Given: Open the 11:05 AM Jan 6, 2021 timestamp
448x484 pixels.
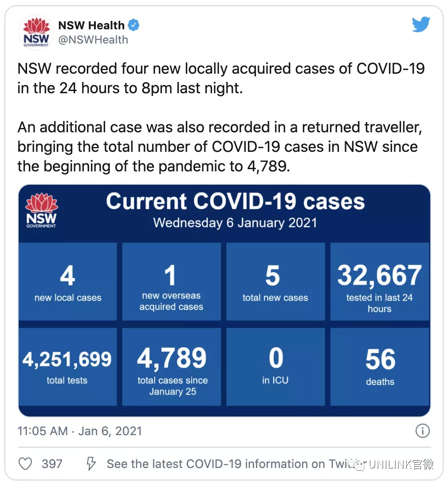Looking at the screenshot, I should coord(79,431).
